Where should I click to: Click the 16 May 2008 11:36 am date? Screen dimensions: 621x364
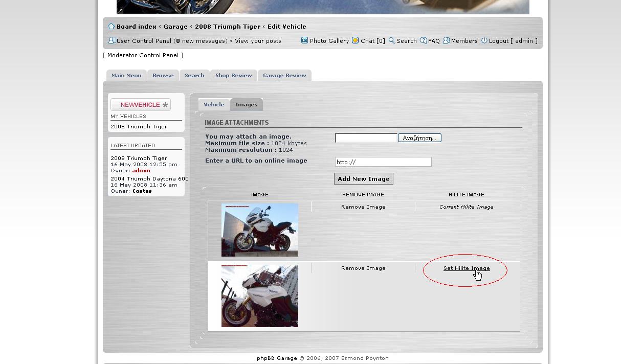(144, 185)
